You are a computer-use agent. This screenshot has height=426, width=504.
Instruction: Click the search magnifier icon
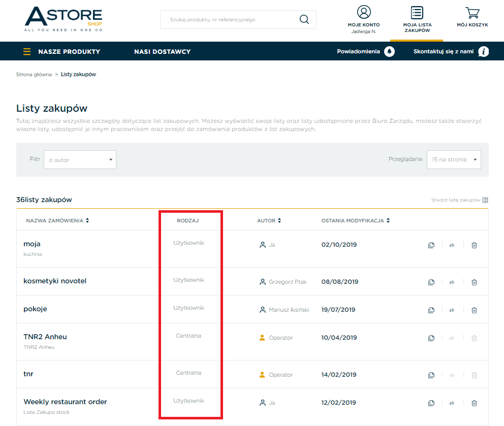pyautogui.click(x=304, y=19)
